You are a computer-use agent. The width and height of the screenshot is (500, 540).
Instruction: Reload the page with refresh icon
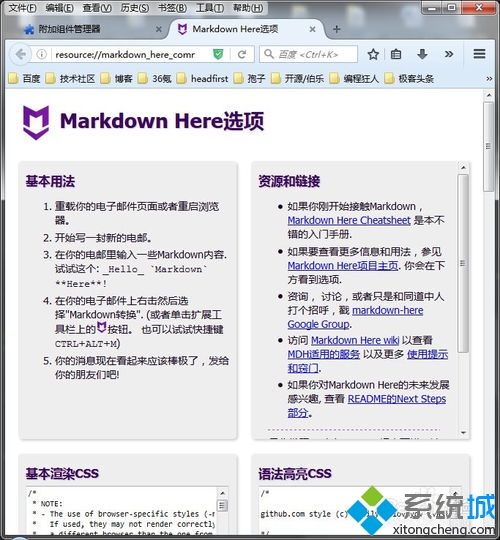(242, 54)
